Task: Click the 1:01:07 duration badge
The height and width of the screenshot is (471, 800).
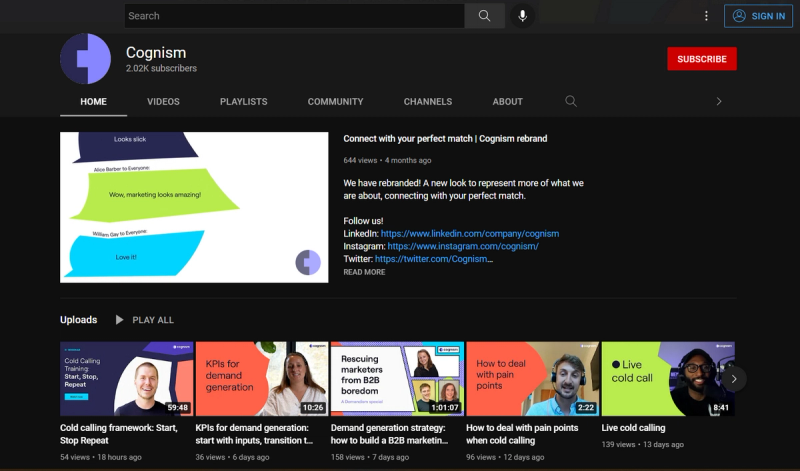Action: pos(444,408)
